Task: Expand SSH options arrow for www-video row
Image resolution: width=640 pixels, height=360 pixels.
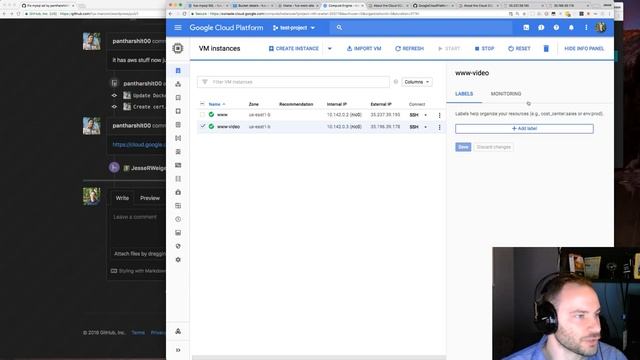Action: tap(425, 127)
